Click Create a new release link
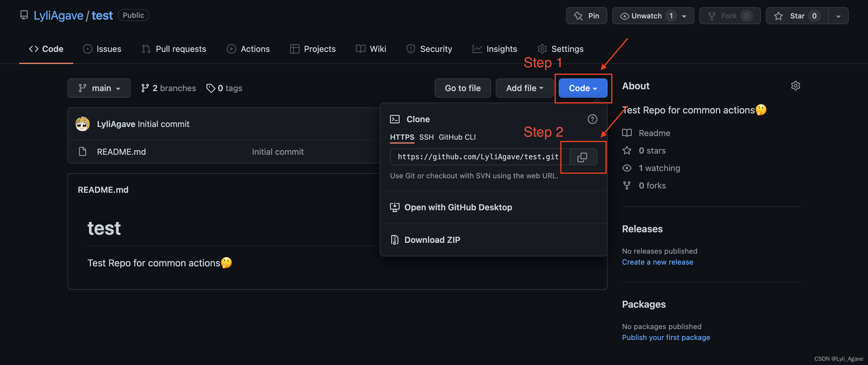 pos(657,262)
